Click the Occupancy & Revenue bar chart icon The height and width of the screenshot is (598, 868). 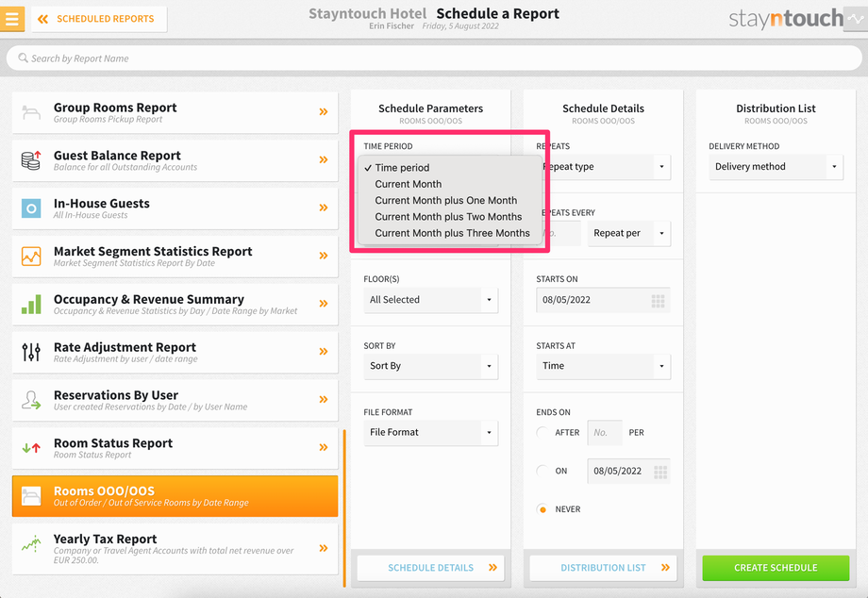(31, 305)
